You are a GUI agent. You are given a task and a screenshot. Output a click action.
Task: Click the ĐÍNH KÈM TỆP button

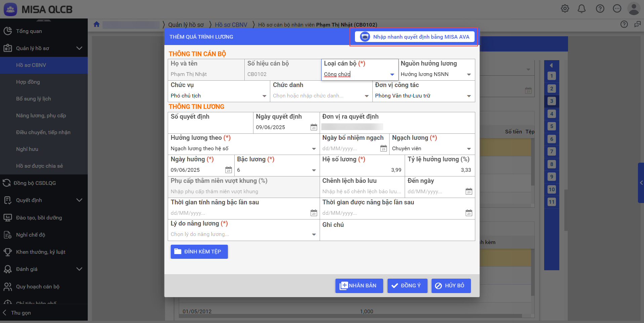point(199,252)
